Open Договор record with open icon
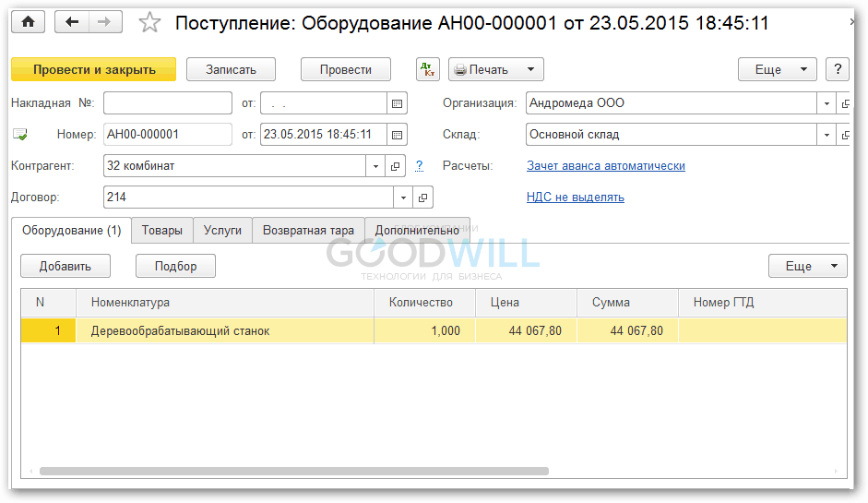 tap(422, 198)
